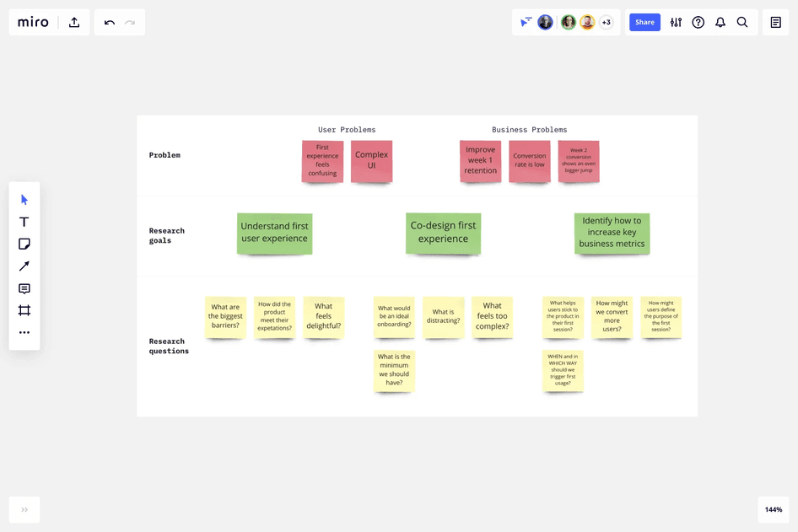Activate the selection cursor tool
798x532 pixels.
24,199
